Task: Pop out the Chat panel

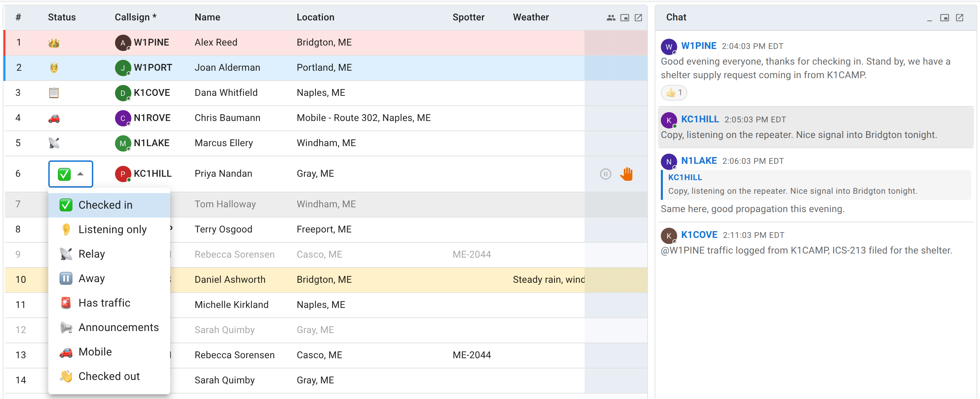Action: tap(960, 17)
